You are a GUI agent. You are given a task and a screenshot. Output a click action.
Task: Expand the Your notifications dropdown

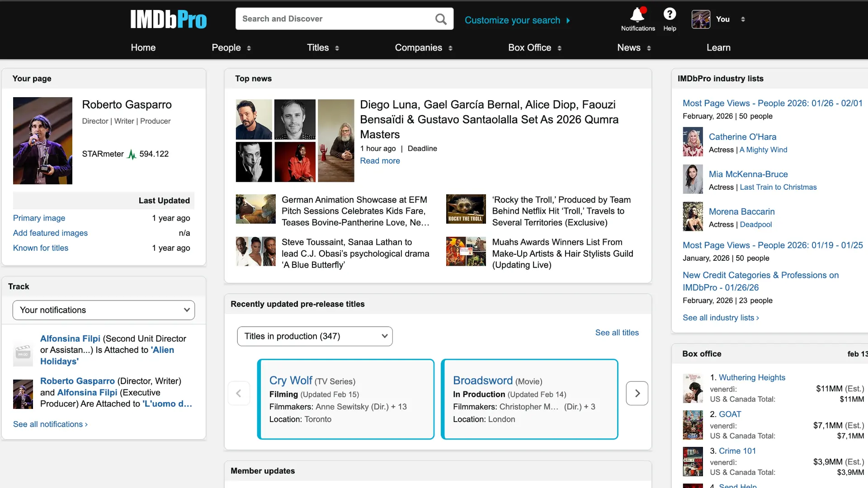pyautogui.click(x=104, y=310)
